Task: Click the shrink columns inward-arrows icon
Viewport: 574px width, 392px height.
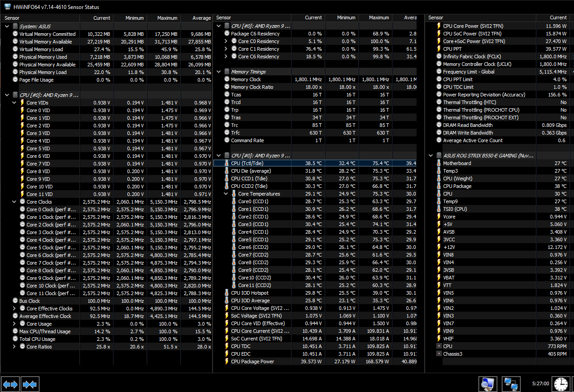Action: (30, 384)
